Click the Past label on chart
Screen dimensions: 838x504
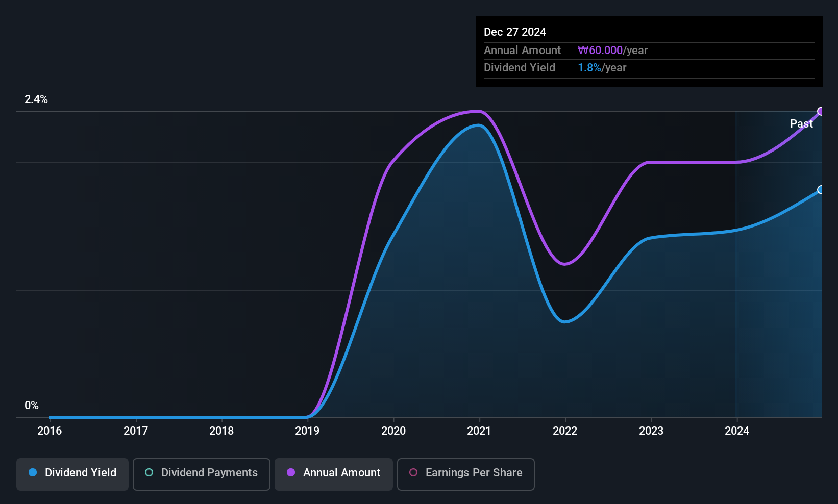tap(801, 123)
